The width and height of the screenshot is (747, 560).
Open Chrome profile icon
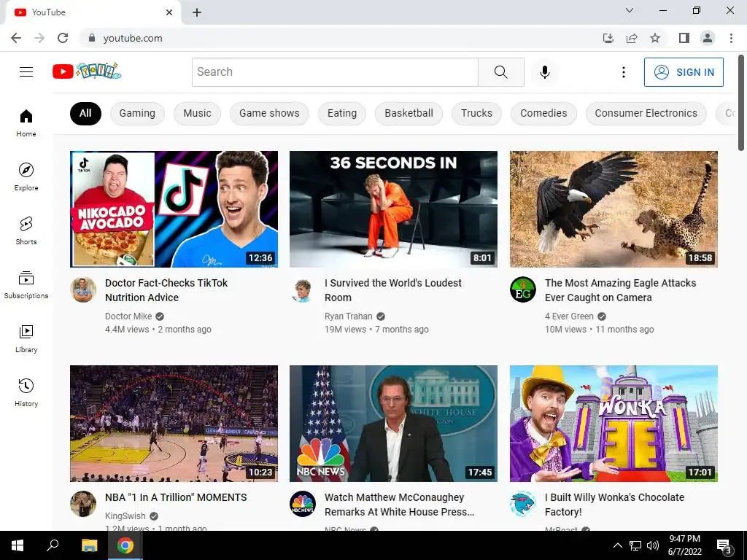point(708,38)
